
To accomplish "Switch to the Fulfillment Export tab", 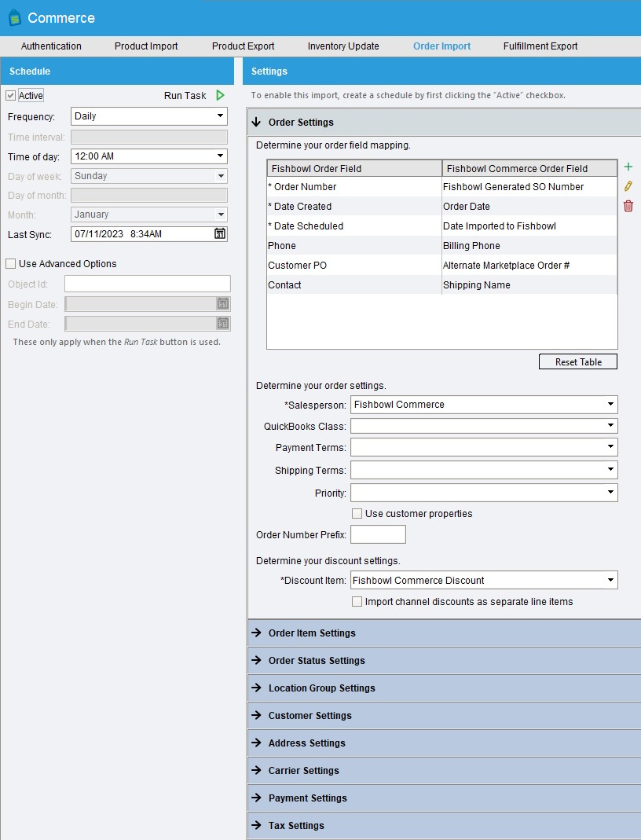I will point(540,46).
